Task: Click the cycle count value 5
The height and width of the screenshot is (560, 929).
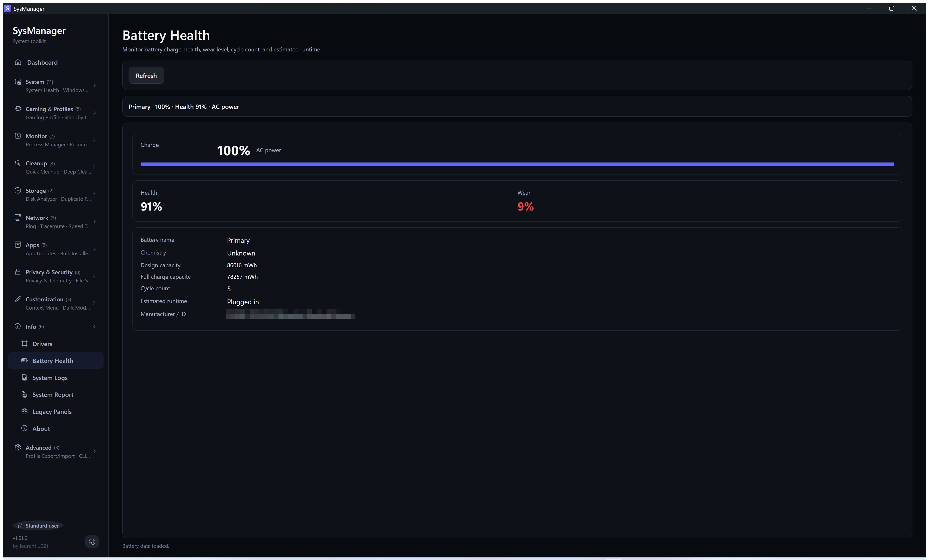Action: 229,289
